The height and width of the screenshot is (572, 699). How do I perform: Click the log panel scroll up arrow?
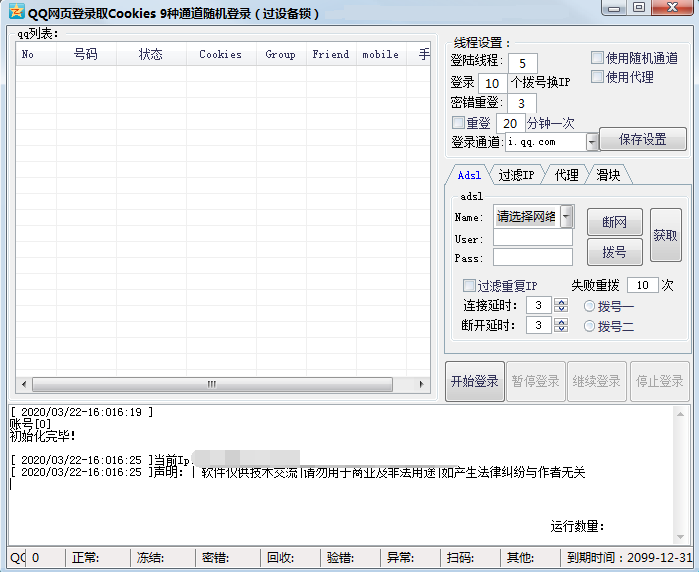(x=680, y=415)
